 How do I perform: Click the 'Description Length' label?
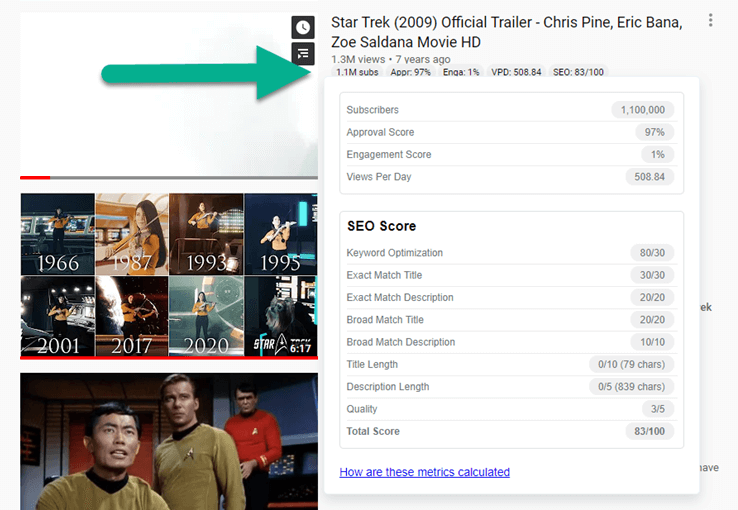click(388, 387)
